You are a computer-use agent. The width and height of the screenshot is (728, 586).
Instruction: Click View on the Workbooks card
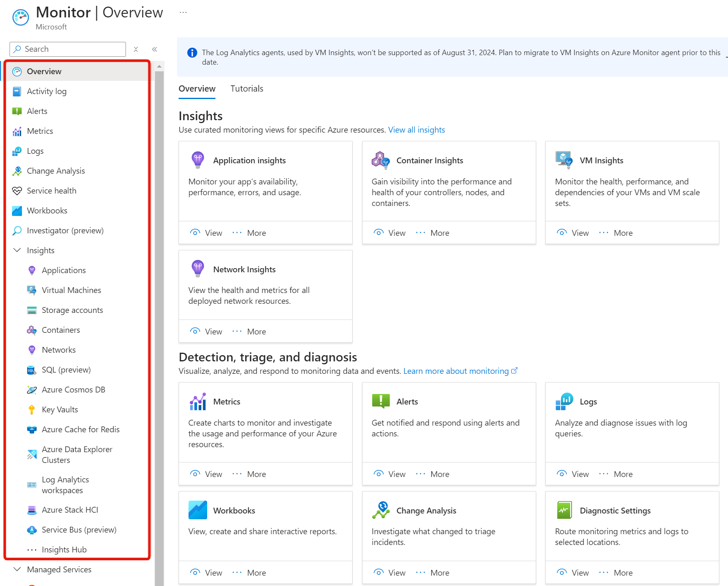(206, 573)
